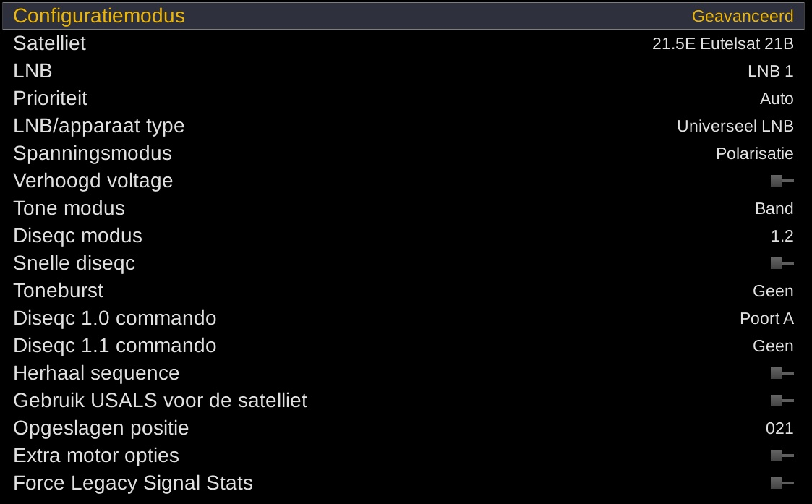Toggle Herhaal sequence switch on
This screenshot has width=812, height=504.
[x=782, y=373]
